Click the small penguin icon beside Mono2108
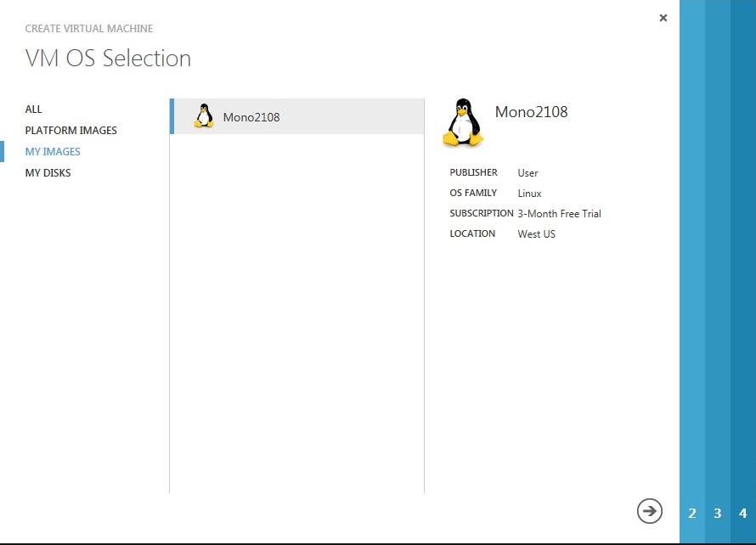 (x=204, y=116)
